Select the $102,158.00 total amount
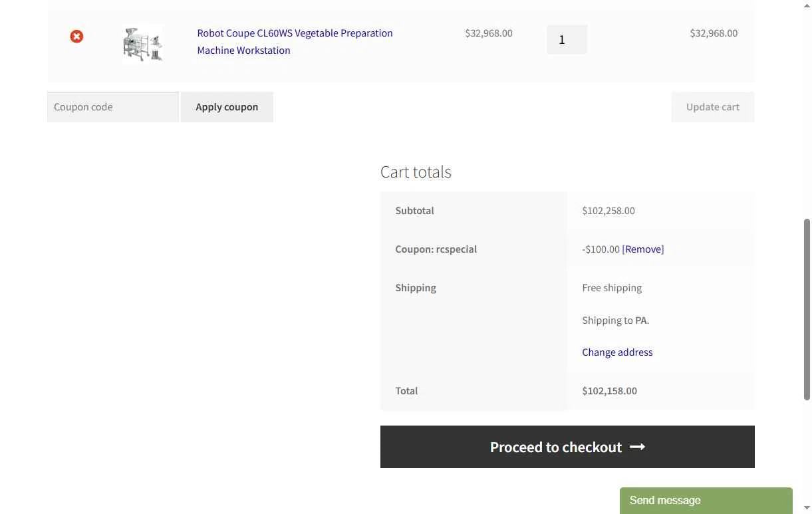The image size is (812, 514). [x=609, y=391]
